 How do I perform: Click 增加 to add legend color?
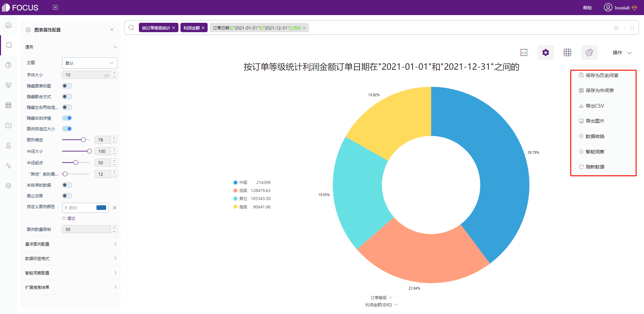[69, 218]
